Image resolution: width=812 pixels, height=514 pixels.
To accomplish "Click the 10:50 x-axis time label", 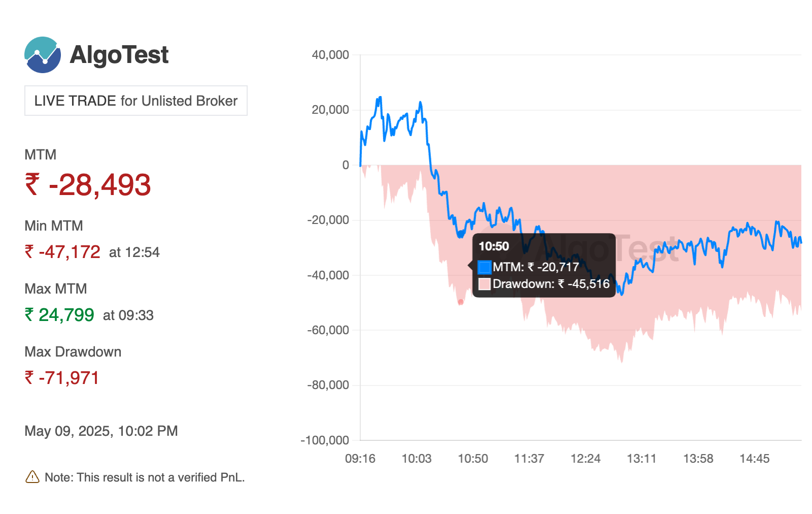I will click(x=472, y=459).
